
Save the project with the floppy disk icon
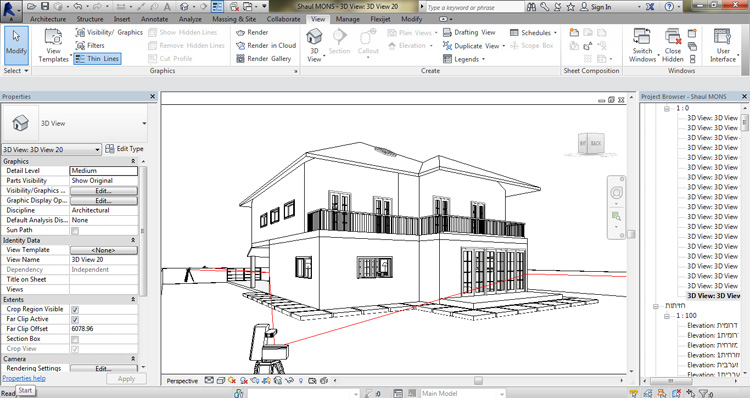[x=44, y=7]
